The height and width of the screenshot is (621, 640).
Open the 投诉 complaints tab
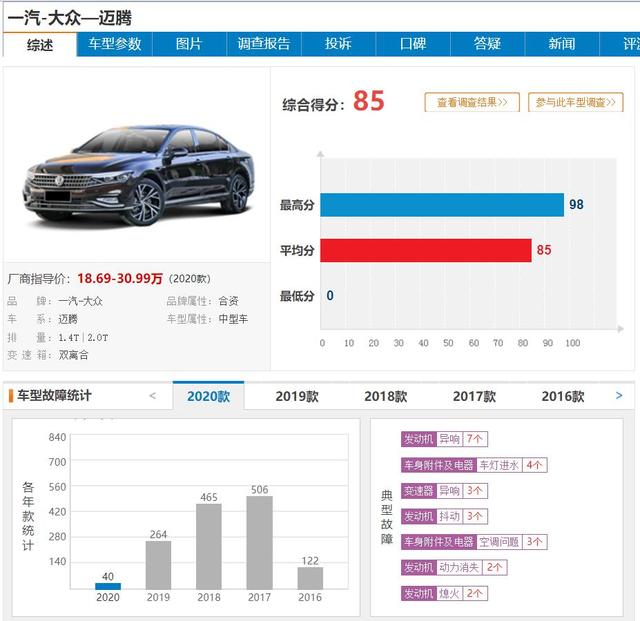(338, 44)
